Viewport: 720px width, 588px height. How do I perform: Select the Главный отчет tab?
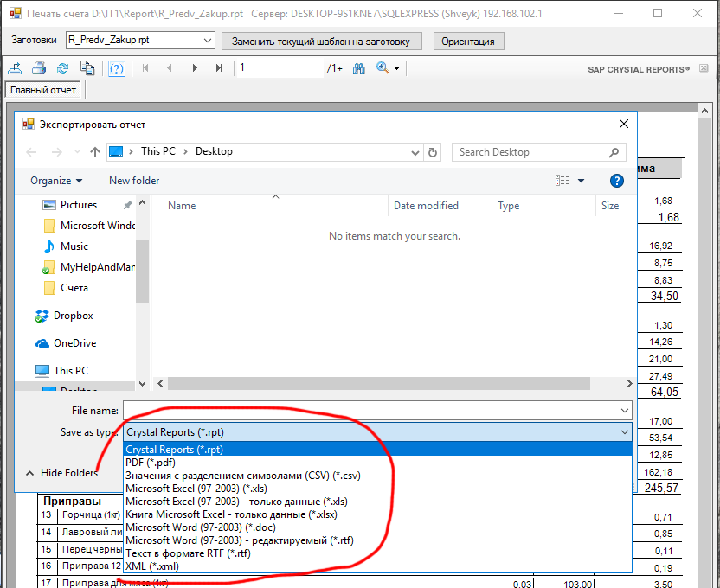click(x=43, y=90)
